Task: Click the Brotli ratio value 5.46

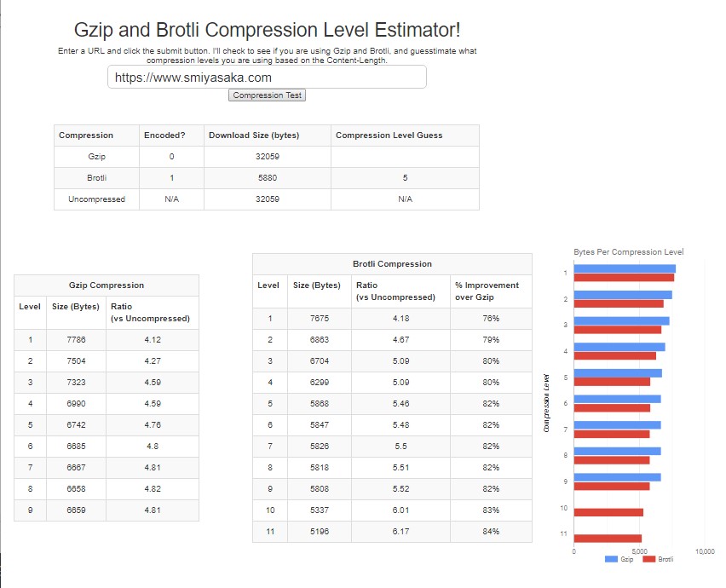Action: [x=401, y=404]
